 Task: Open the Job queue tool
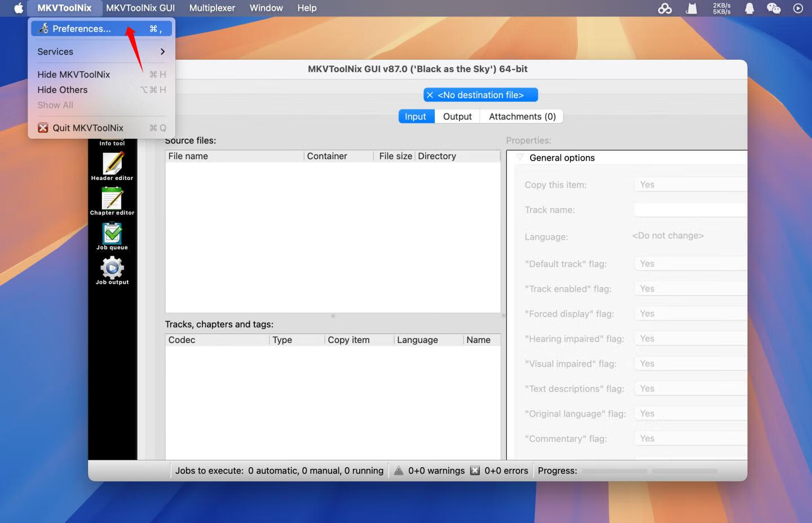pyautogui.click(x=112, y=236)
